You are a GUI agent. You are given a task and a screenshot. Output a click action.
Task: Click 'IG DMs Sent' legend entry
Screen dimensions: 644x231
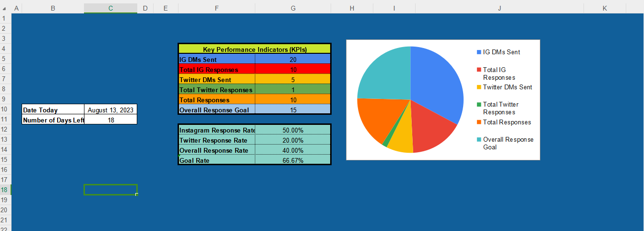pos(498,52)
